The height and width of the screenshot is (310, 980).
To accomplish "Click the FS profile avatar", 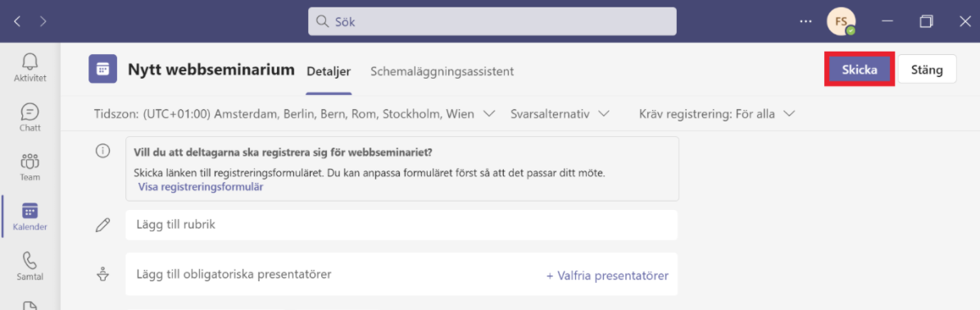I will point(841,21).
